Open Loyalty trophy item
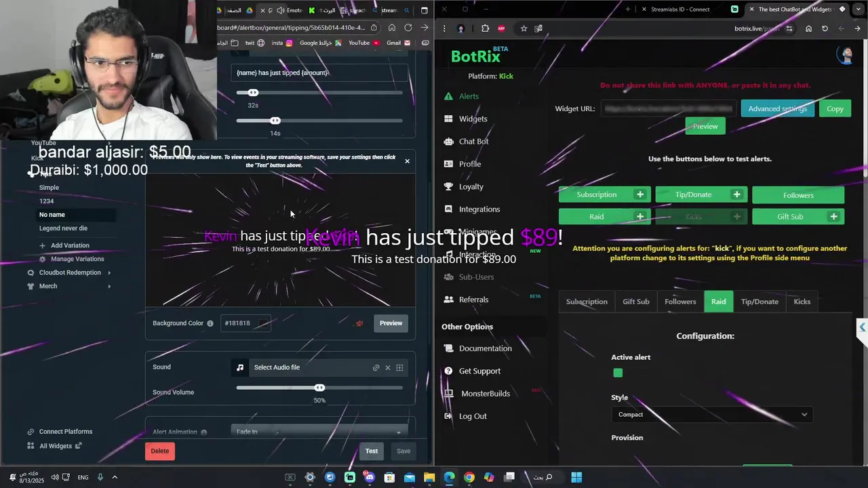Viewport: 868px width, 488px height. click(471, 186)
